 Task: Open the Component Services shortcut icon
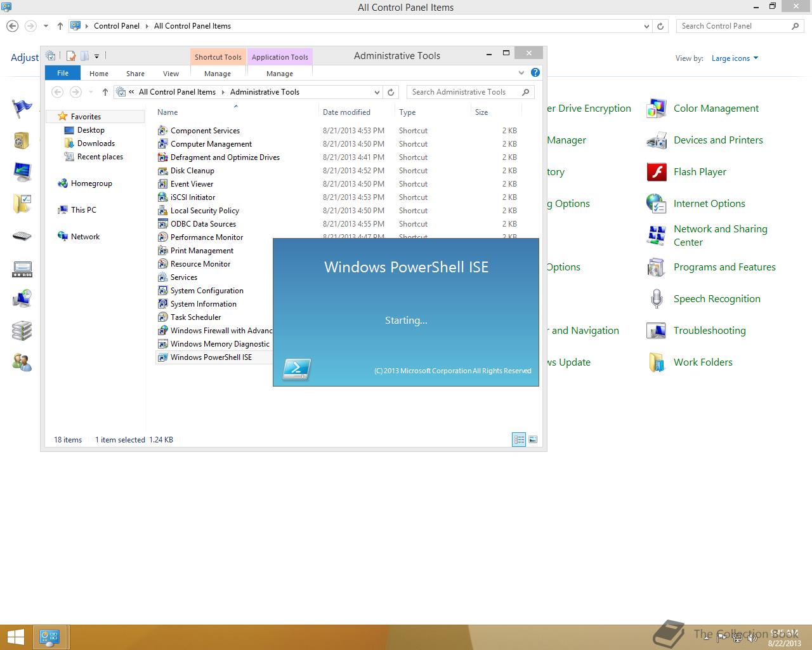coord(163,131)
